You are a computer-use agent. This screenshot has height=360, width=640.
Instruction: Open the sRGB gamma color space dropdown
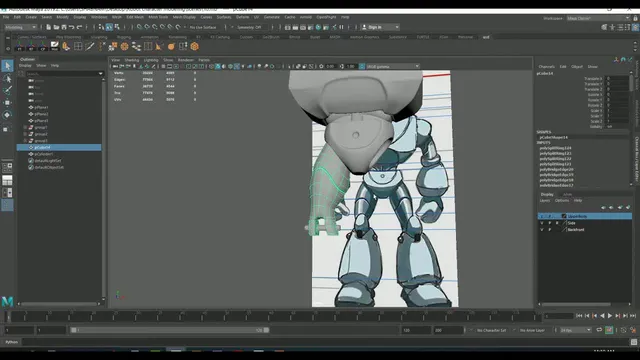tap(393, 66)
